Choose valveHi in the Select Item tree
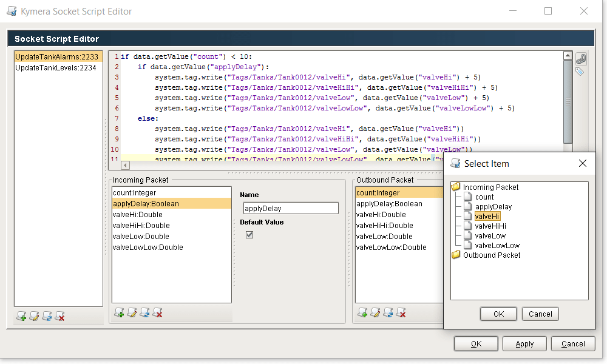 (487, 216)
